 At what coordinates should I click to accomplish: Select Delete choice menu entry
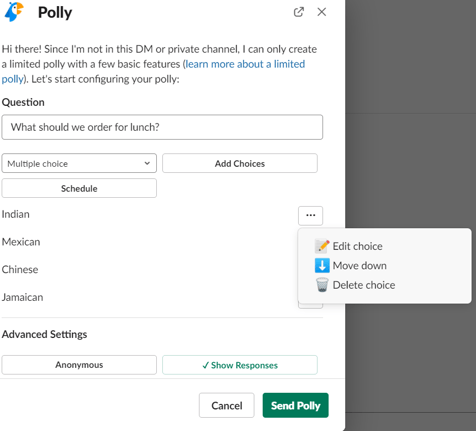point(364,285)
